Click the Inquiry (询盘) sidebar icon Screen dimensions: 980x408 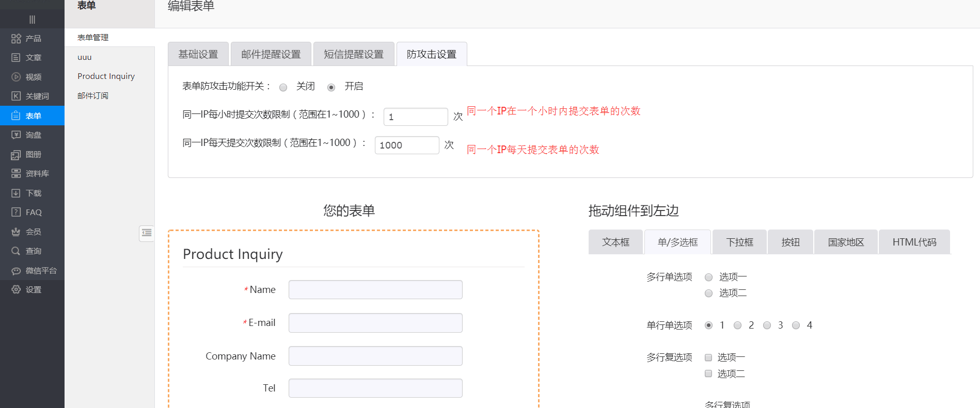tap(16, 135)
